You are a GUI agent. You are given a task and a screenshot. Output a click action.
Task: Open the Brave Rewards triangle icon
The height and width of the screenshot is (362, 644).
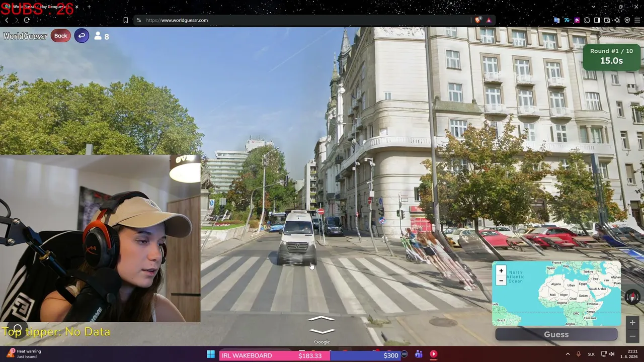click(x=489, y=20)
